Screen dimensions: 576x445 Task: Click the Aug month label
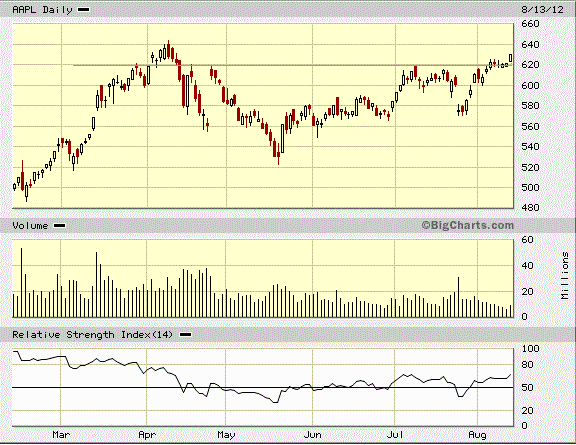click(x=478, y=435)
